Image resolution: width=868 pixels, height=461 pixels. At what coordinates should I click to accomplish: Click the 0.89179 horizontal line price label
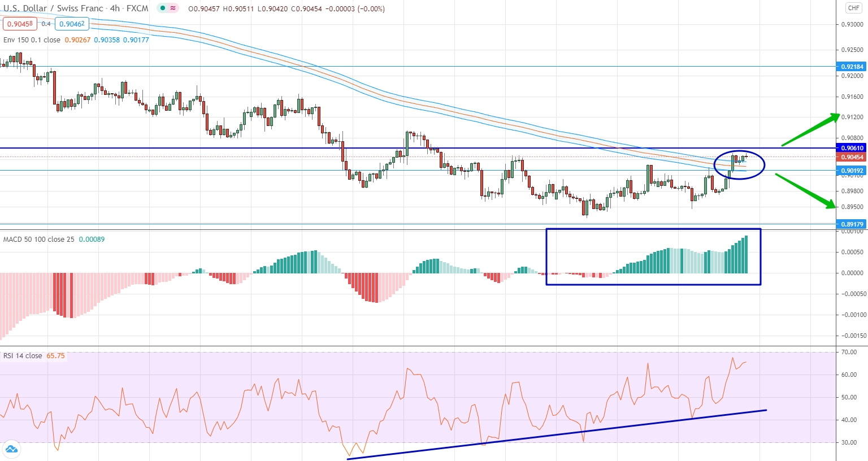[x=852, y=224]
